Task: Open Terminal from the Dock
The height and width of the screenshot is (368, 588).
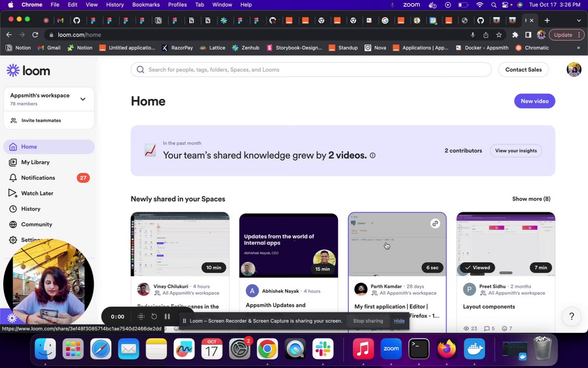Action: pos(419,349)
